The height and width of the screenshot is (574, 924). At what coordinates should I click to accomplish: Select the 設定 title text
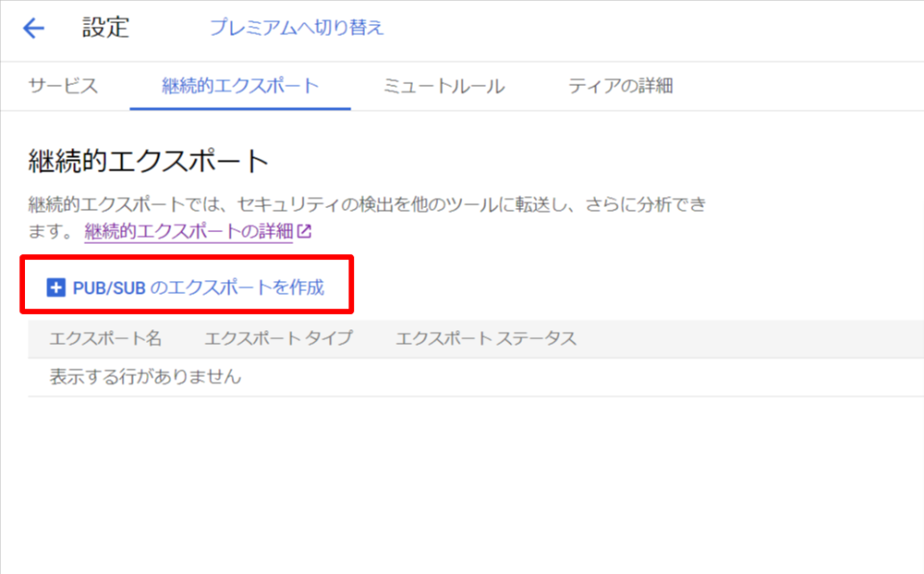point(105,27)
